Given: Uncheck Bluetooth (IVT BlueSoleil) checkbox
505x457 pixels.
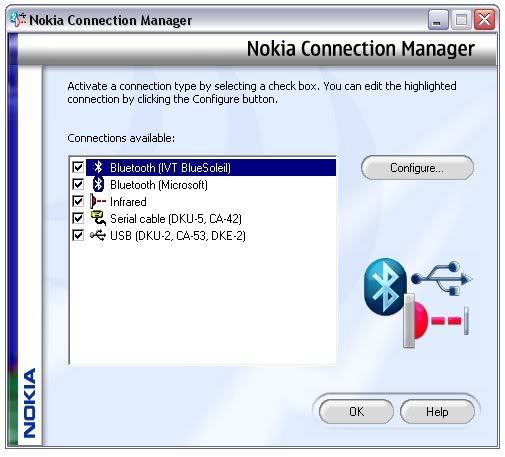Looking at the screenshot, I should [78, 167].
